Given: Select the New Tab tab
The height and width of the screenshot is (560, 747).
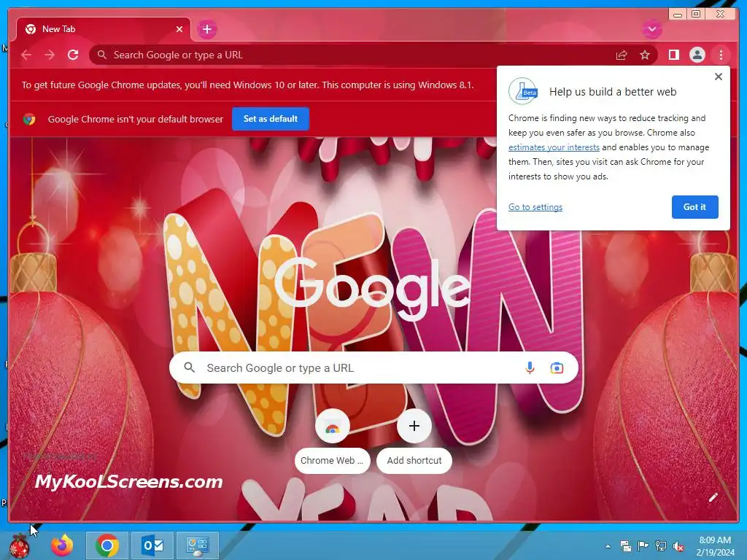Looking at the screenshot, I should click(x=104, y=29).
